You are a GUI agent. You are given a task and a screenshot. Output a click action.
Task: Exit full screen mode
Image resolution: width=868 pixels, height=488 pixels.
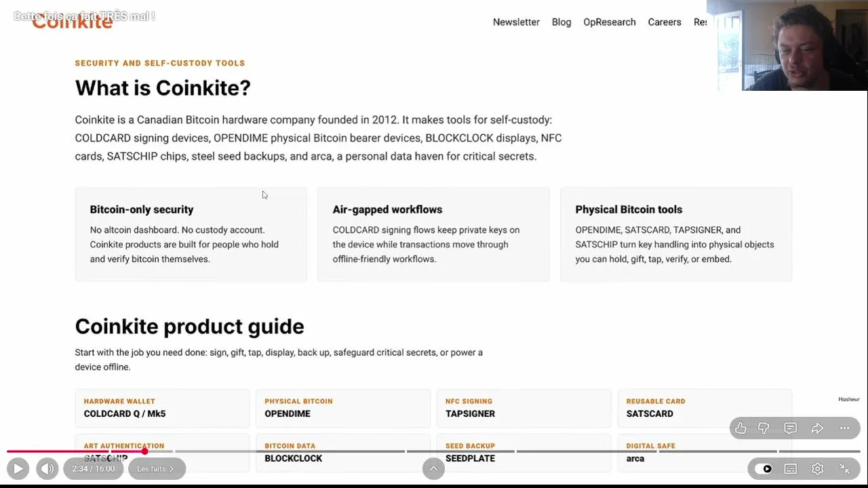845,468
